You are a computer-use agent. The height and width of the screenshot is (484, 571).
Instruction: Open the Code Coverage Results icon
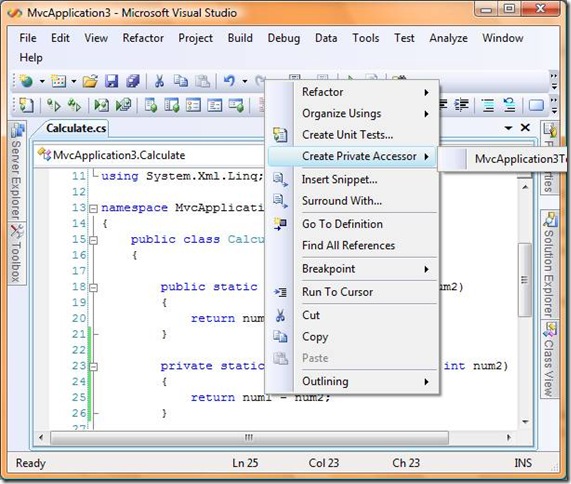(x=215, y=106)
